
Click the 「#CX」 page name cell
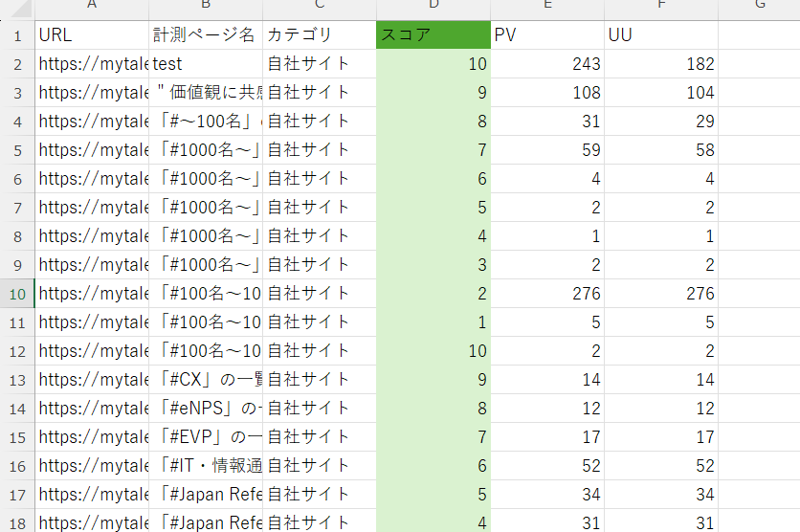tap(205, 380)
